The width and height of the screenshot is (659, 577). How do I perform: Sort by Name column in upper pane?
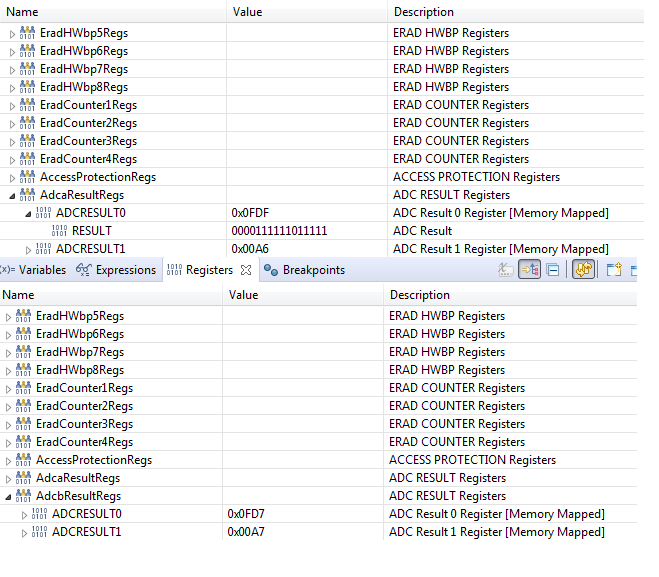coord(113,12)
